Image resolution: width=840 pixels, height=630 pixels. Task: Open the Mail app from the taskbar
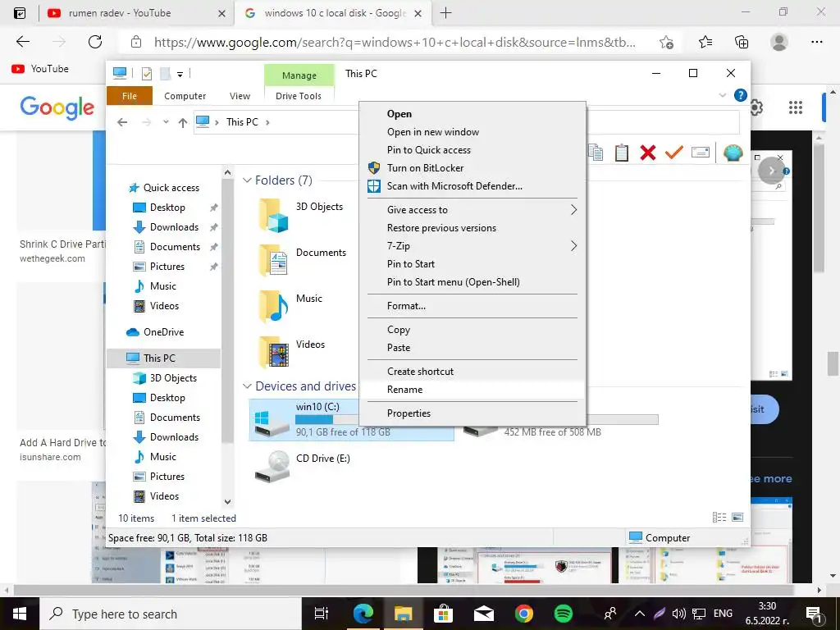[x=483, y=614]
